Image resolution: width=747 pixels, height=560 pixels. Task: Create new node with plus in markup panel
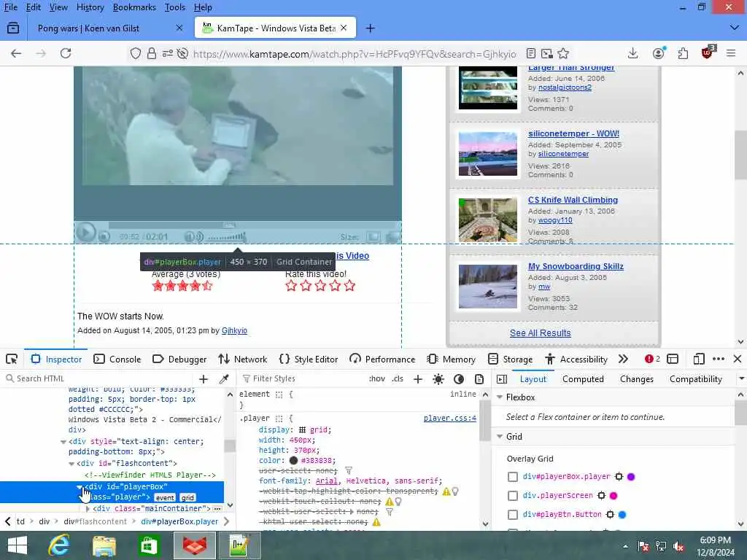tap(204, 379)
